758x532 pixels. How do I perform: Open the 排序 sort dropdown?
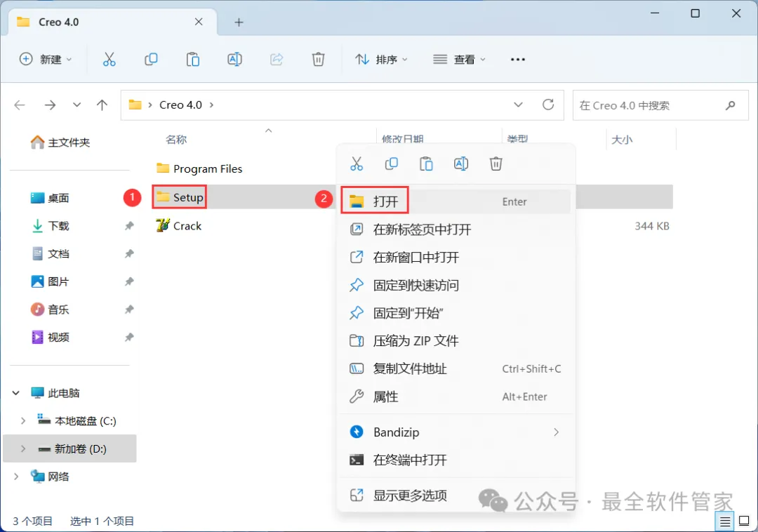[x=381, y=60]
